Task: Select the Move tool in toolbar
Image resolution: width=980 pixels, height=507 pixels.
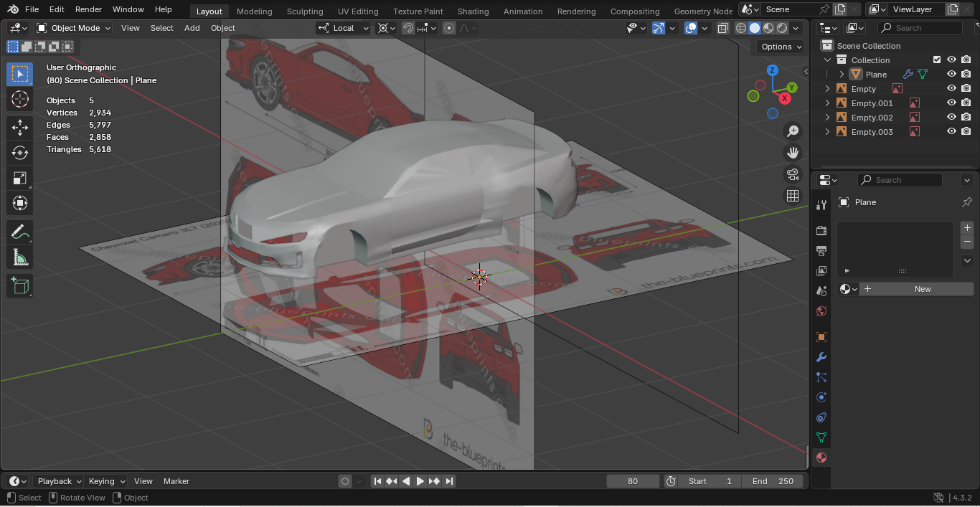Action: (x=20, y=128)
